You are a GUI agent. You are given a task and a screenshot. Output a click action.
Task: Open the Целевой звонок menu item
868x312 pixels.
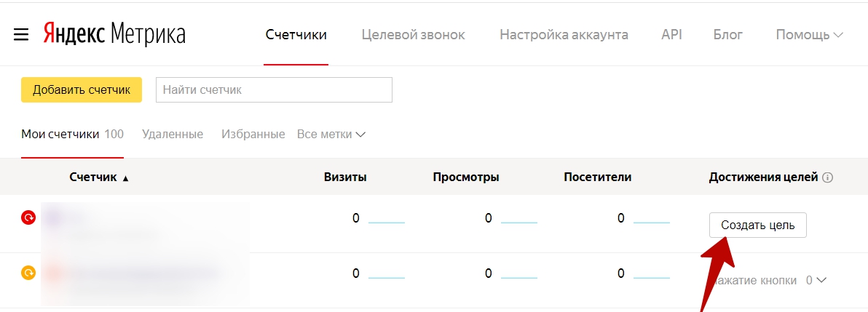click(x=413, y=35)
